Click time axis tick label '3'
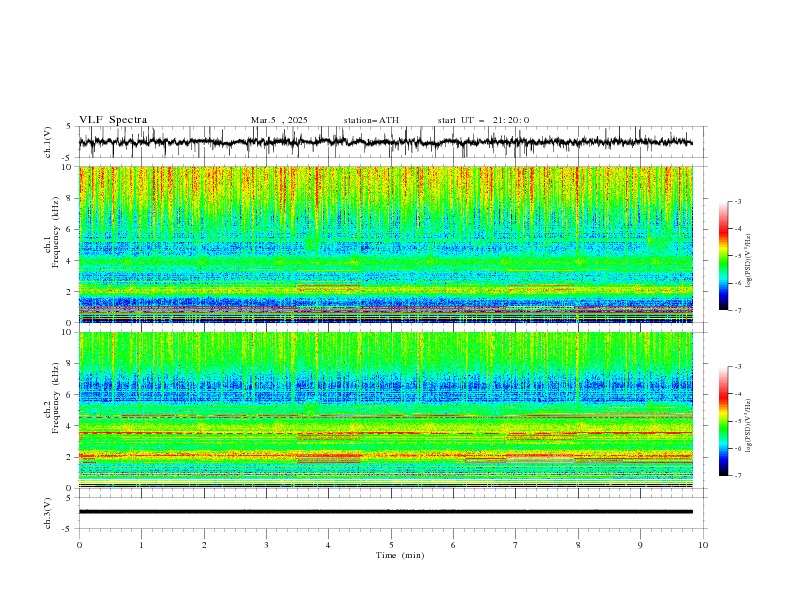 [x=266, y=545]
